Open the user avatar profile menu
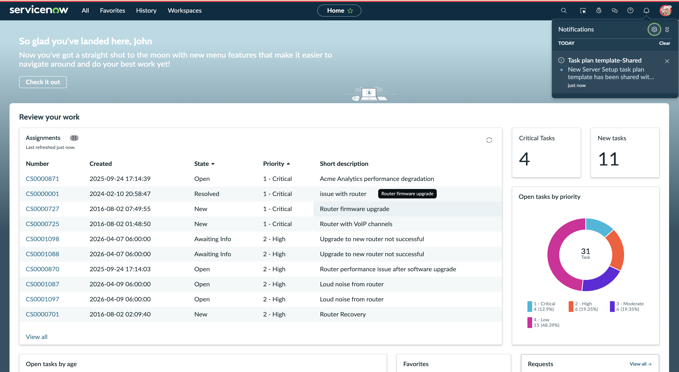The image size is (679, 372). (x=665, y=10)
